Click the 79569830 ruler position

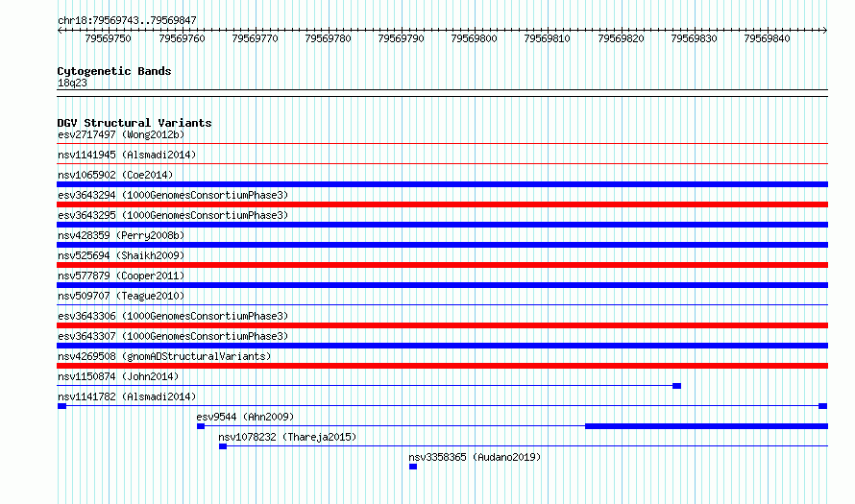(694, 38)
